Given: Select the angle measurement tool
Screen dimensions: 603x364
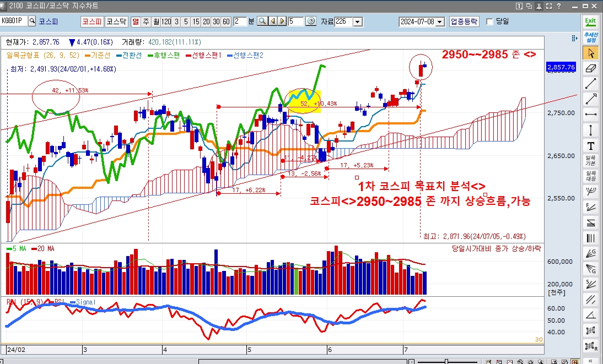Looking at the screenshot, I should point(591,315).
